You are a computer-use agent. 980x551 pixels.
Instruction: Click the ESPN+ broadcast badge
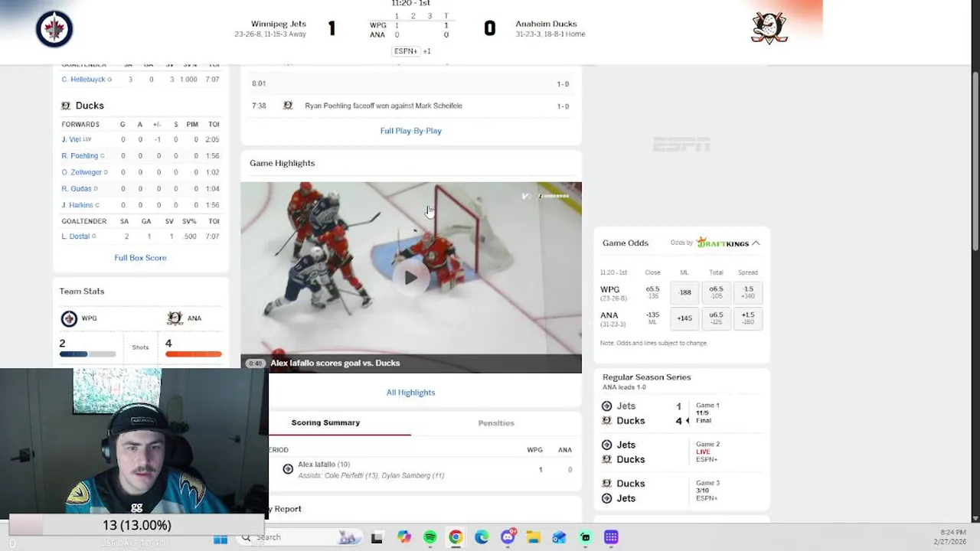pos(406,51)
